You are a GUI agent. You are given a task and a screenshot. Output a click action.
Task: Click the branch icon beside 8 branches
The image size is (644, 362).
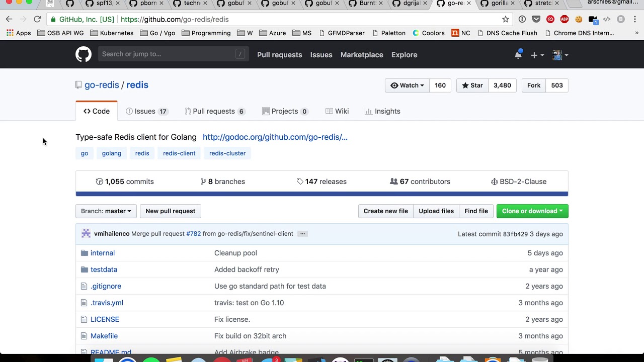203,182
